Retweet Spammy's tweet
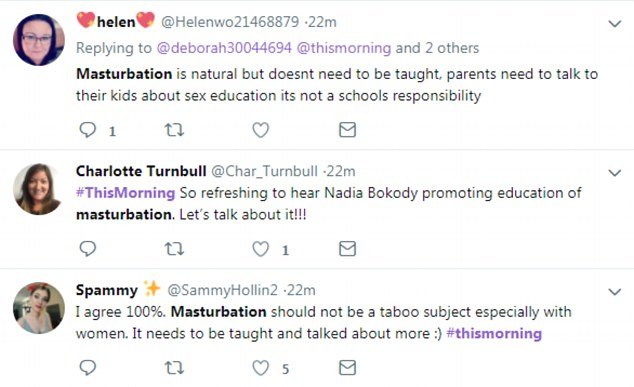 click(174, 368)
